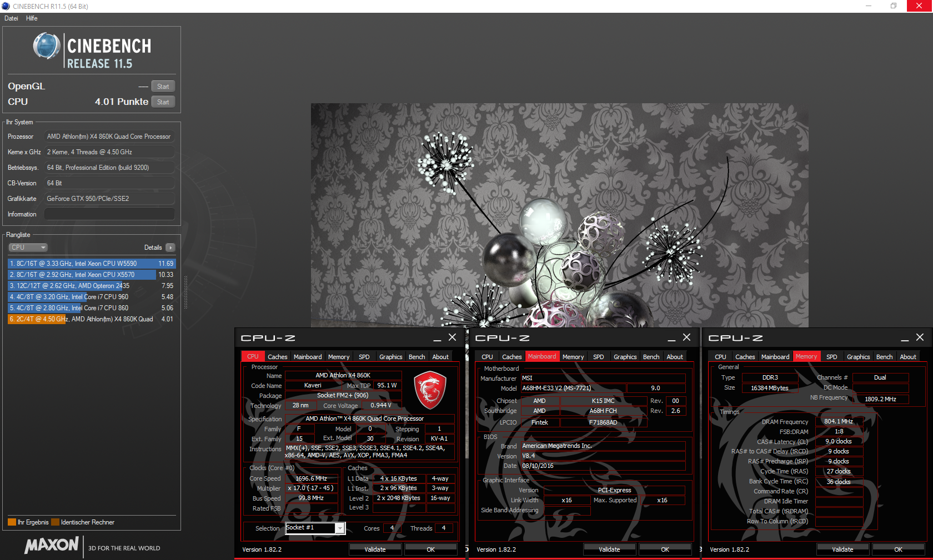Click OK in the first CPU-Z window
This screenshot has width=933, height=560.
tap(430, 549)
